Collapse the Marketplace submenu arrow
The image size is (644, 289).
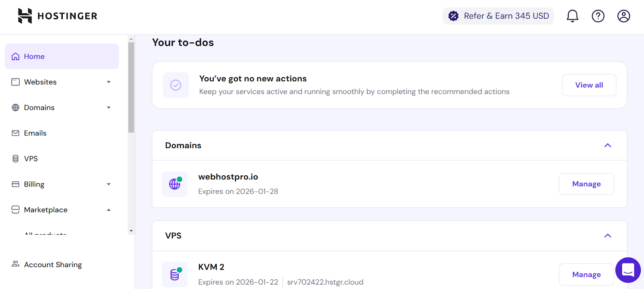tap(109, 210)
